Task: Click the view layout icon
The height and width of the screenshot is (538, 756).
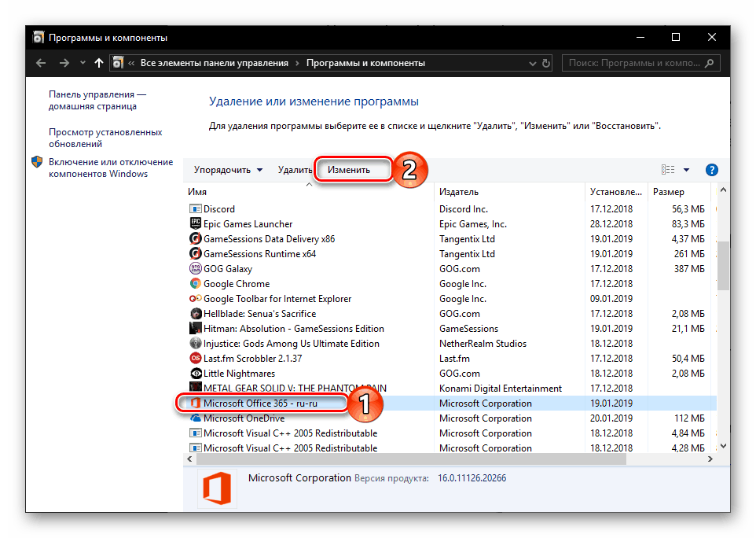Action: [668, 170]
